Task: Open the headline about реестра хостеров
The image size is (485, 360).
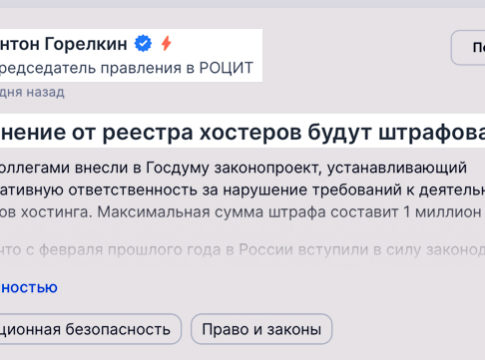Action: pos(242,132)
